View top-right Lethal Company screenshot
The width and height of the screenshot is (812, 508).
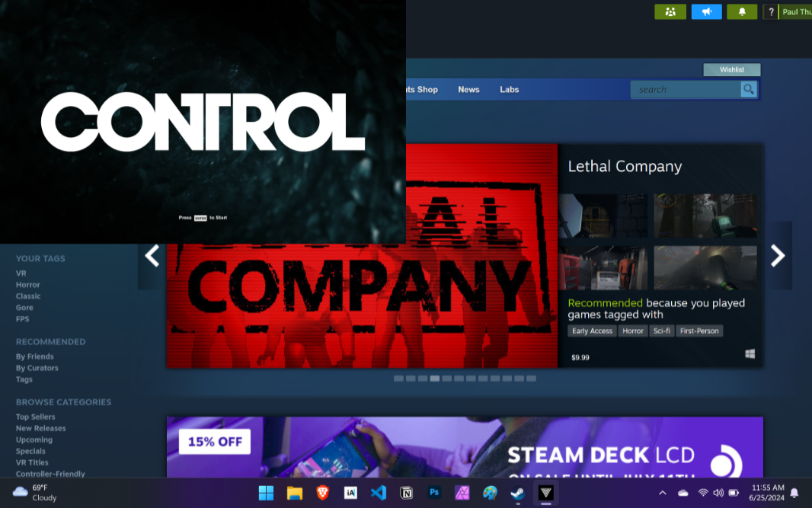coord(705,216)
